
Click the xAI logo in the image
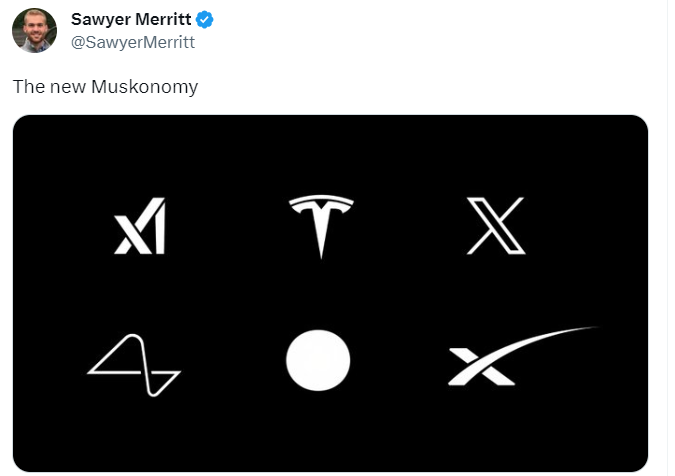(140, 226)
